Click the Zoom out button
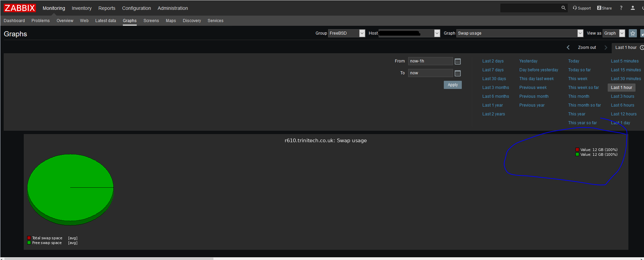 [587, 48]
